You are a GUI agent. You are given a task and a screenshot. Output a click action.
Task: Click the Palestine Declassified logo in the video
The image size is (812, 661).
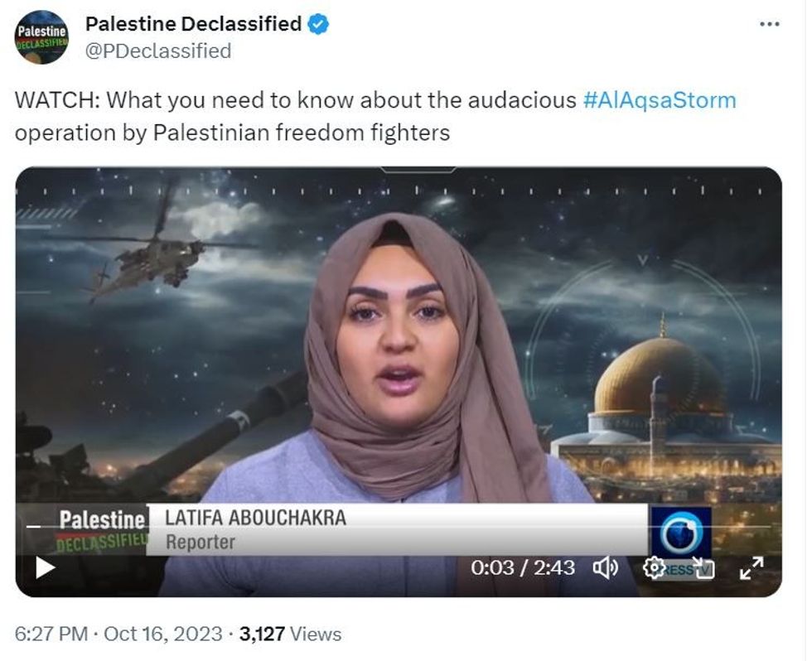click(101, 529)
